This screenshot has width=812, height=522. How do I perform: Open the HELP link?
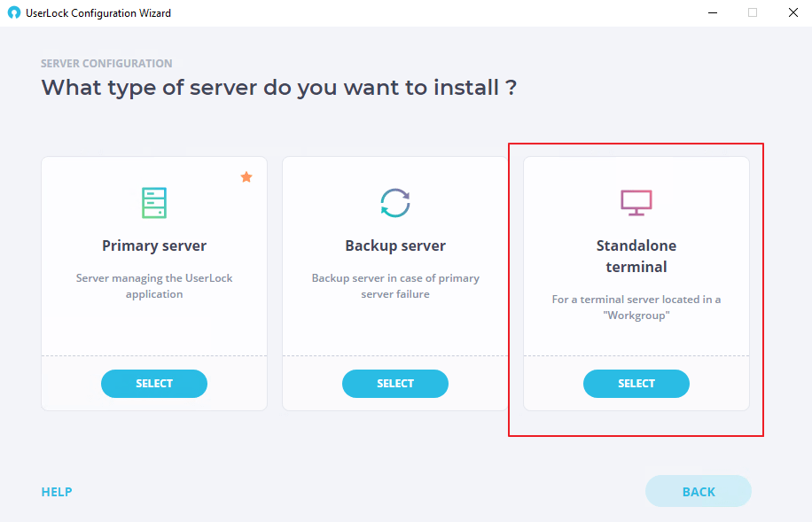[x=57, y=492]
